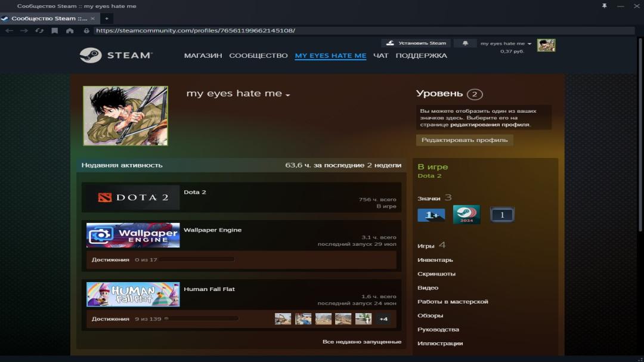Image resolution: width=644 pixels, height=362 pixels.
Task: Click the padlock icon beside URL
Action: pos(86,30)
